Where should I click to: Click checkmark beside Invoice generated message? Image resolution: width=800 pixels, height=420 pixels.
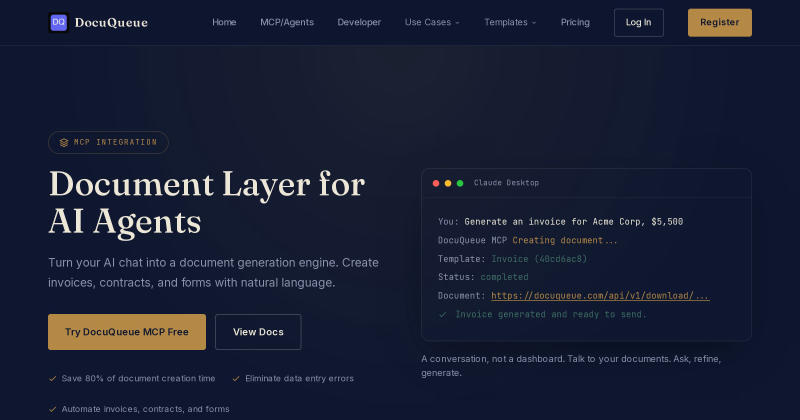click(443, 315)
